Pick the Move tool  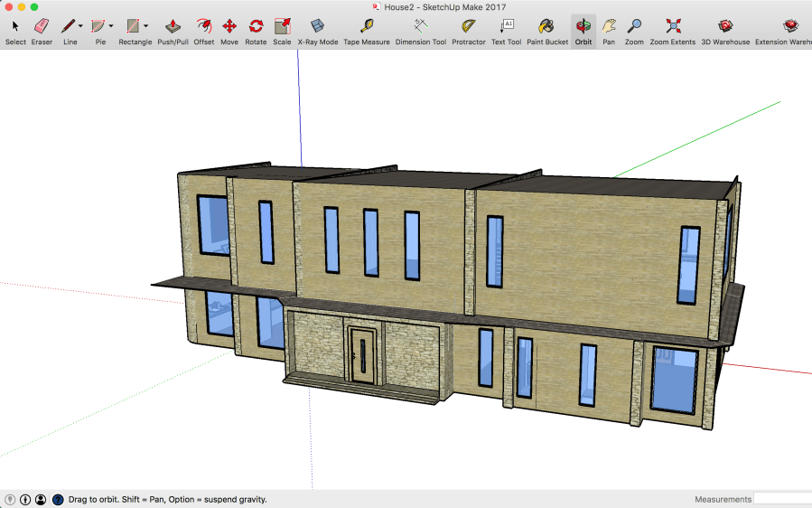point(229,27)
